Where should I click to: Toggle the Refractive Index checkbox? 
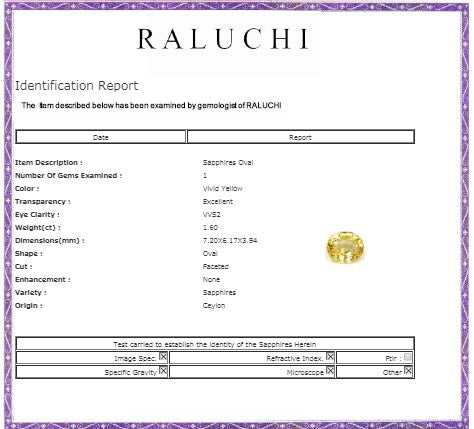click(x=330, y=356)
